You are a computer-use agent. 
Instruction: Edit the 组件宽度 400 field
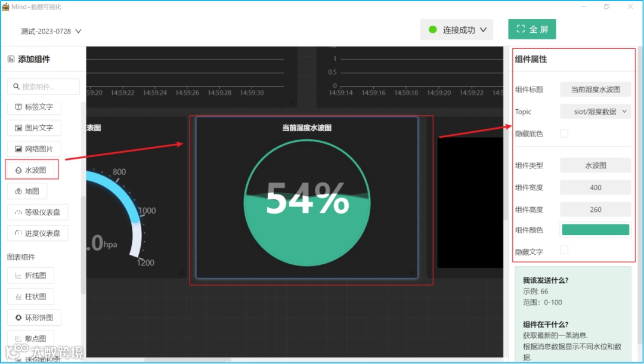pyautogui.click(x=596, y=187)
